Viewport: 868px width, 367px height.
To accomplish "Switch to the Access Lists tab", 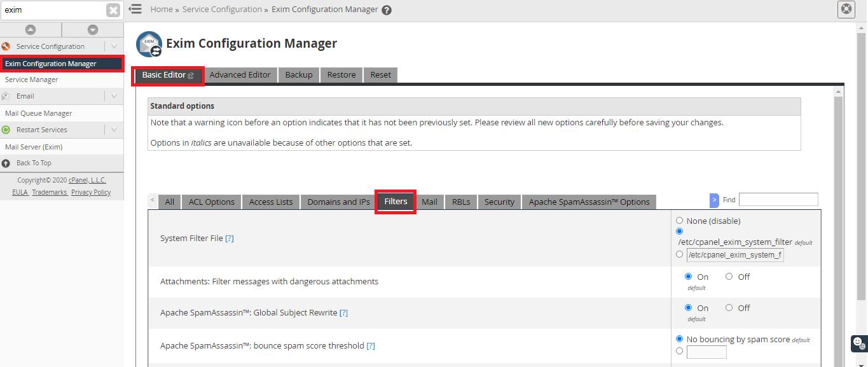I will 271,202.
